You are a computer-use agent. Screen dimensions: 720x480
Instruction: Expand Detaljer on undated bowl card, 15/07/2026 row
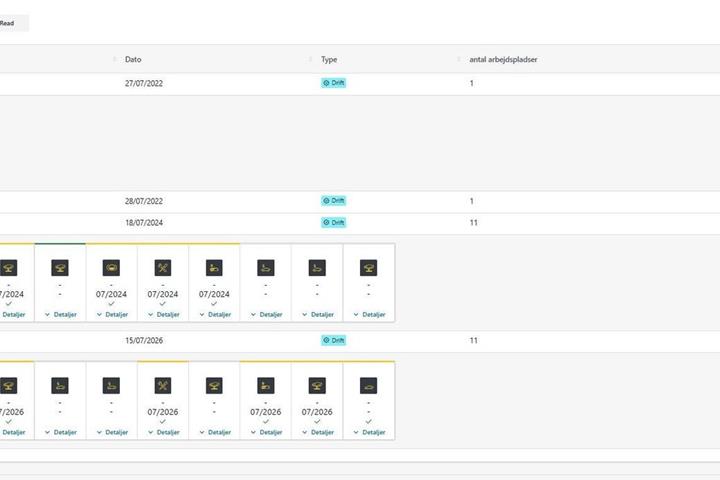pyautogui.click(x=215, y=432)
